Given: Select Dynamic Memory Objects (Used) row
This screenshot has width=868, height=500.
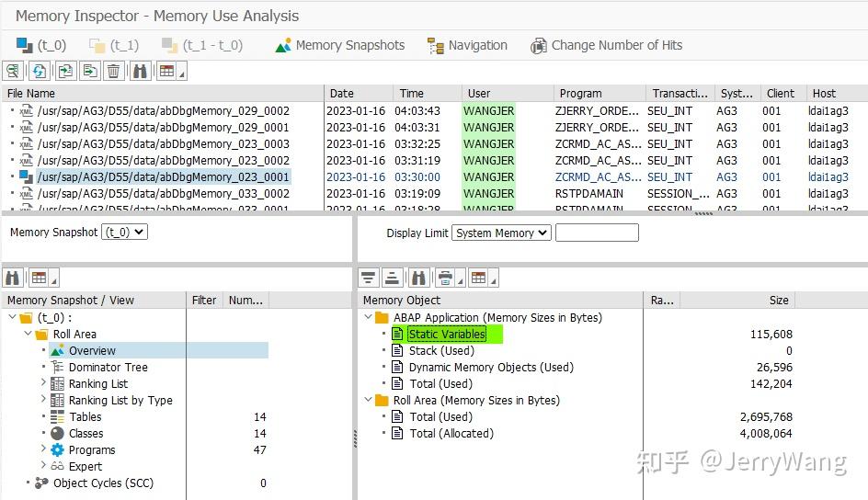Looking at the screenshot, I should tap(491, 368).
